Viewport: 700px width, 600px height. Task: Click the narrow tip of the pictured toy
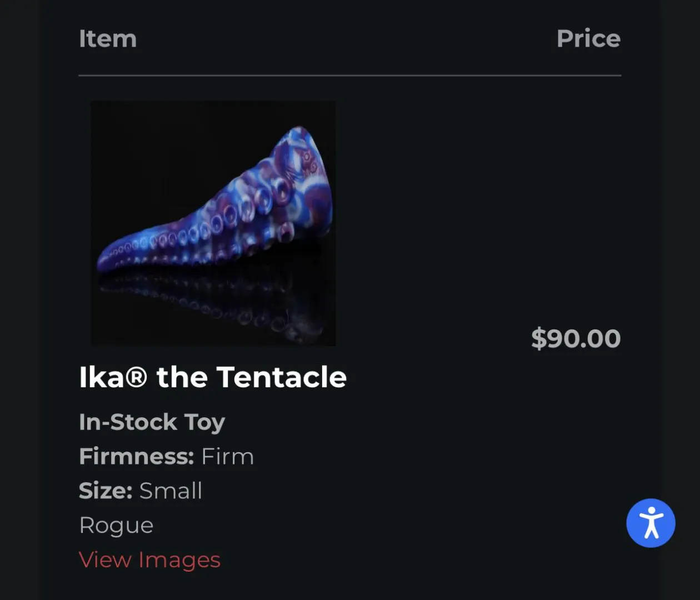click(106, 260)
